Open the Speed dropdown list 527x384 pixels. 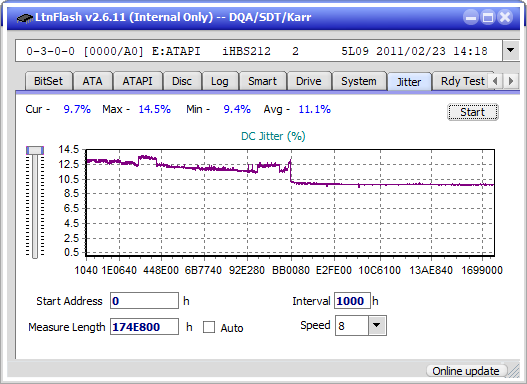377,325
